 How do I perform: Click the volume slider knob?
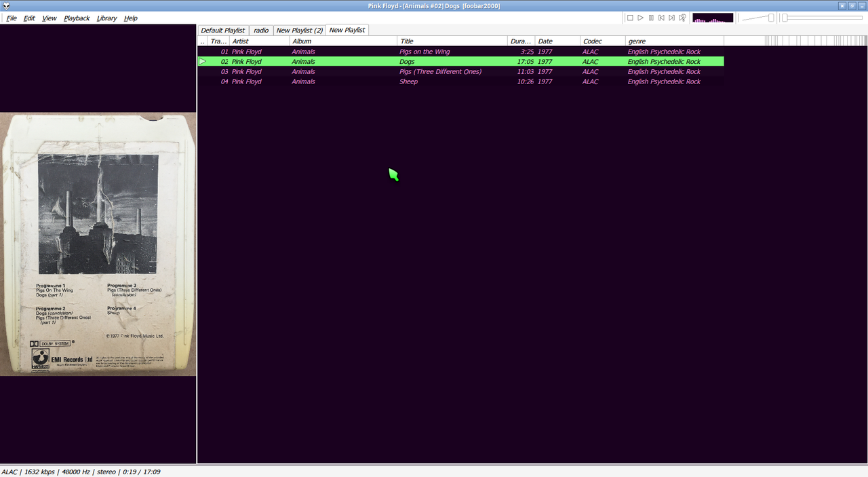[x=771, y=18]
